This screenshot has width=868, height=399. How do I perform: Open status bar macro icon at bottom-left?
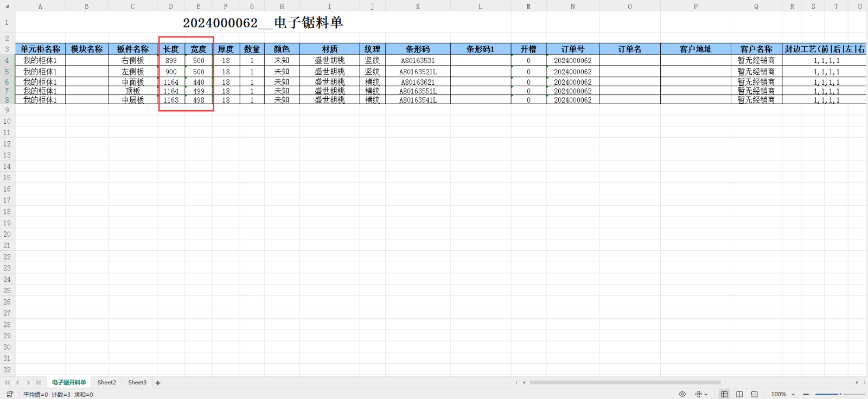click(x=10, y=395)
